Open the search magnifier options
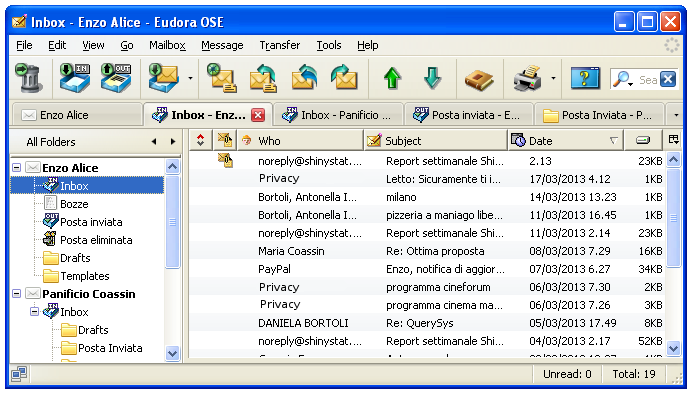This screenshot has width=692, height=394. pos(624,79)
